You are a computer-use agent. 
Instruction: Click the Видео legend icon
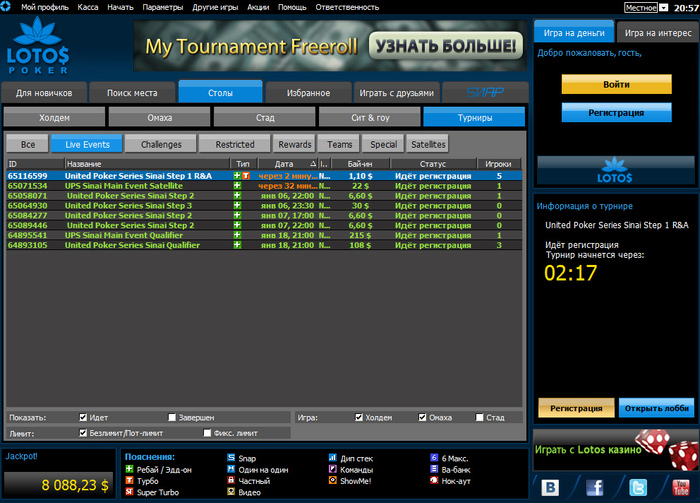[x=231, y=492]
